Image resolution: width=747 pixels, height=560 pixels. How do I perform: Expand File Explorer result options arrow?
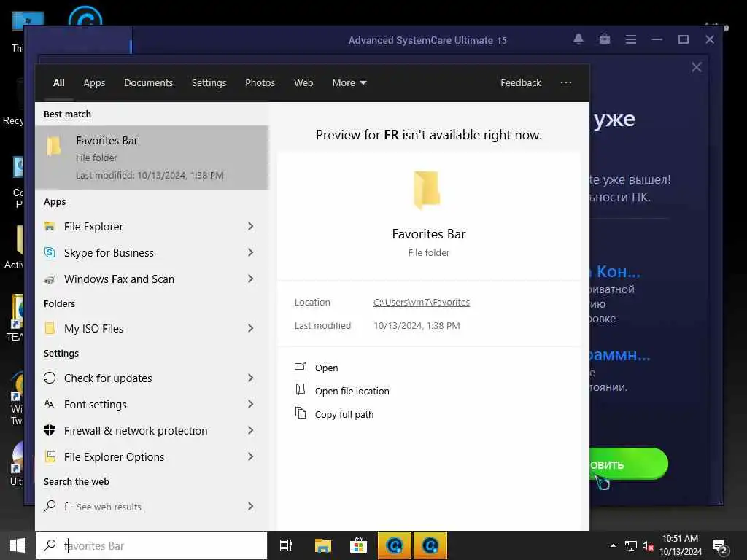click(x=251, y=226)
